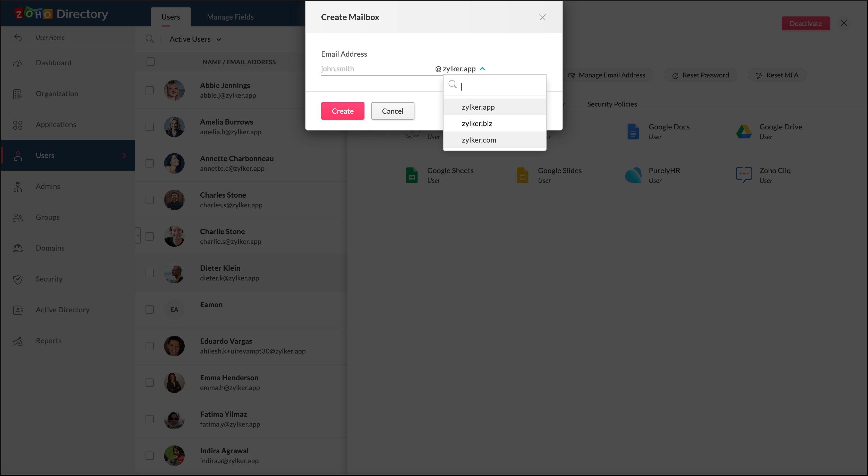Open the Security Policies tab

tap(612, 104)
